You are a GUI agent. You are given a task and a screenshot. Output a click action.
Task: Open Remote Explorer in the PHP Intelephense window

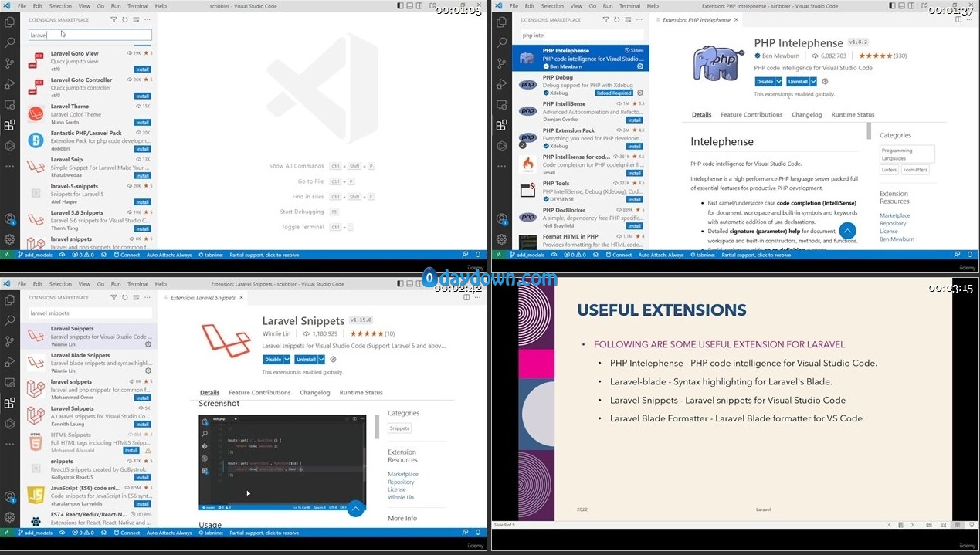tap(501, 104)
